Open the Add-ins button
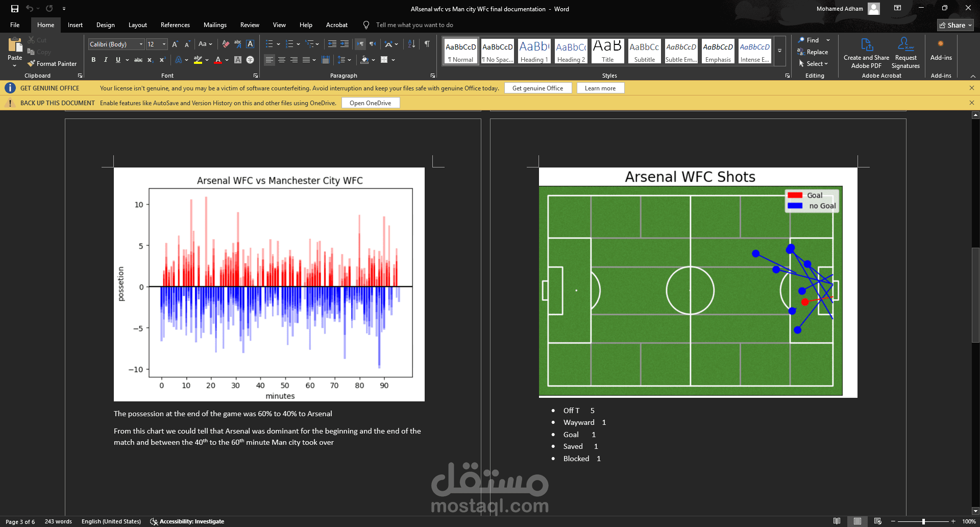The width and height of the screenshot is (980, 527). [x=941, y=50]
